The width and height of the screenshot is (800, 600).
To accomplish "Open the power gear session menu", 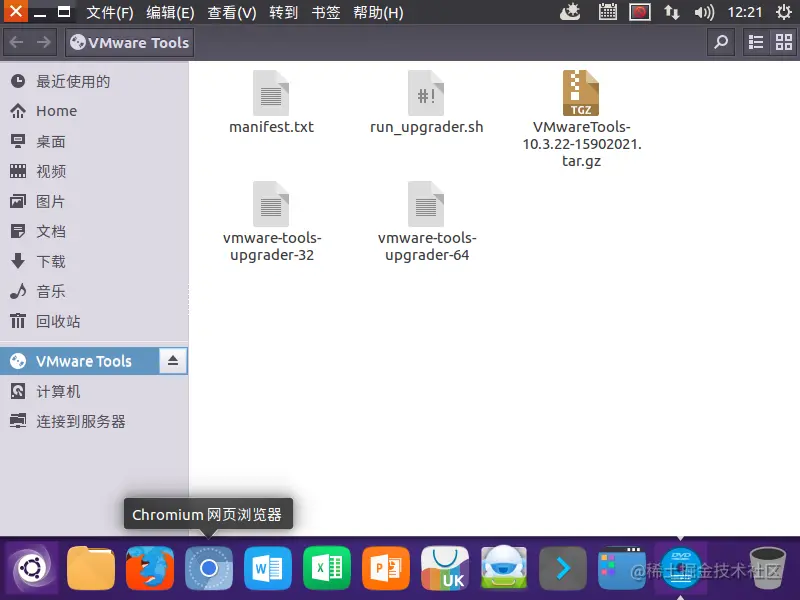I will [x=784, y=12].
